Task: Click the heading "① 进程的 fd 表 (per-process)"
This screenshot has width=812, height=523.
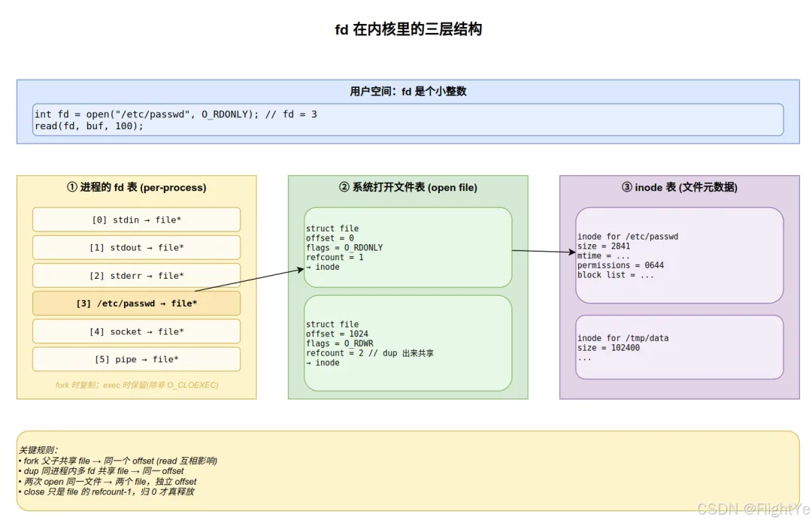Action: click(137, 187)
